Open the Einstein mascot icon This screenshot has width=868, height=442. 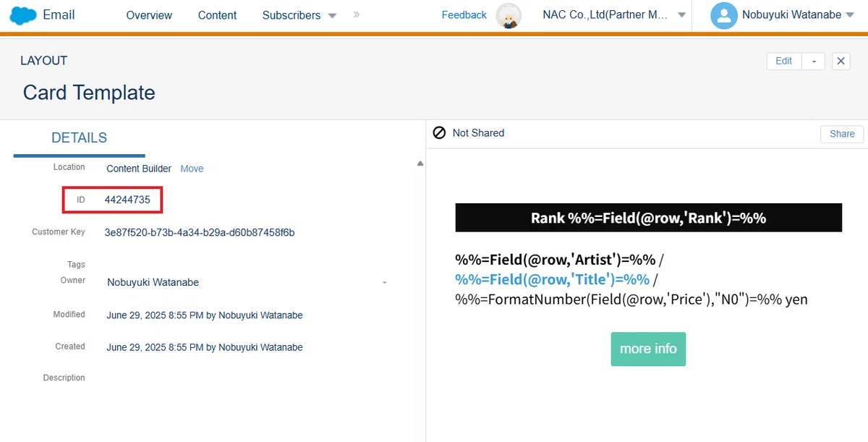509,16
